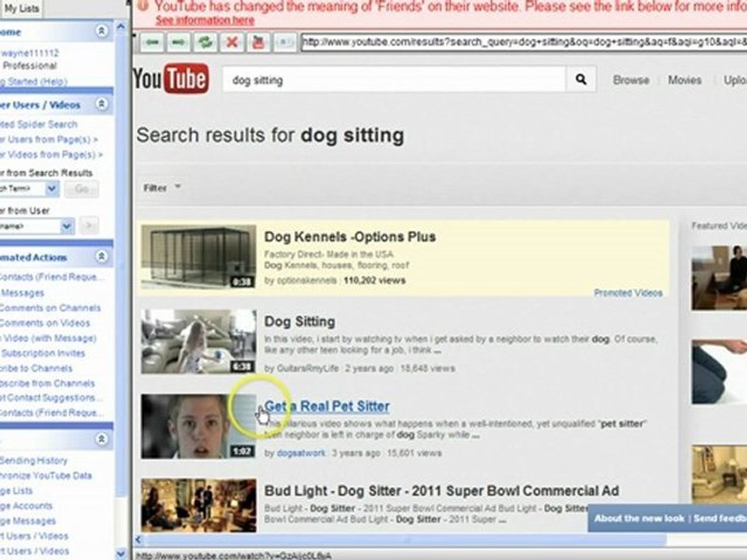The height and width of the screenshot is (560, 747).
Task: Click the sidebar scroll up arrow
Action: (x=121, y=27)
